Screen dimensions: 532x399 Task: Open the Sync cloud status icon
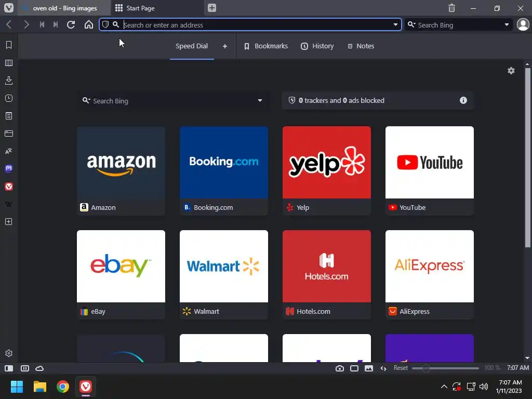39,368
